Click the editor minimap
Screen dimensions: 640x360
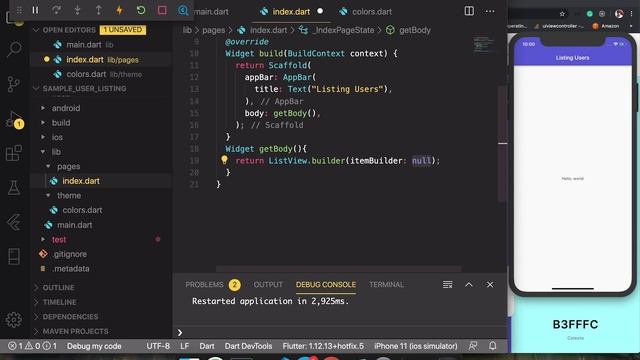pos(483,44)
